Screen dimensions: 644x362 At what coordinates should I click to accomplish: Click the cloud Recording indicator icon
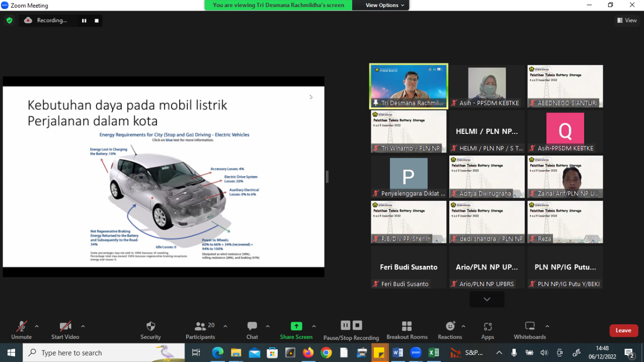click(x=28, y=20)
